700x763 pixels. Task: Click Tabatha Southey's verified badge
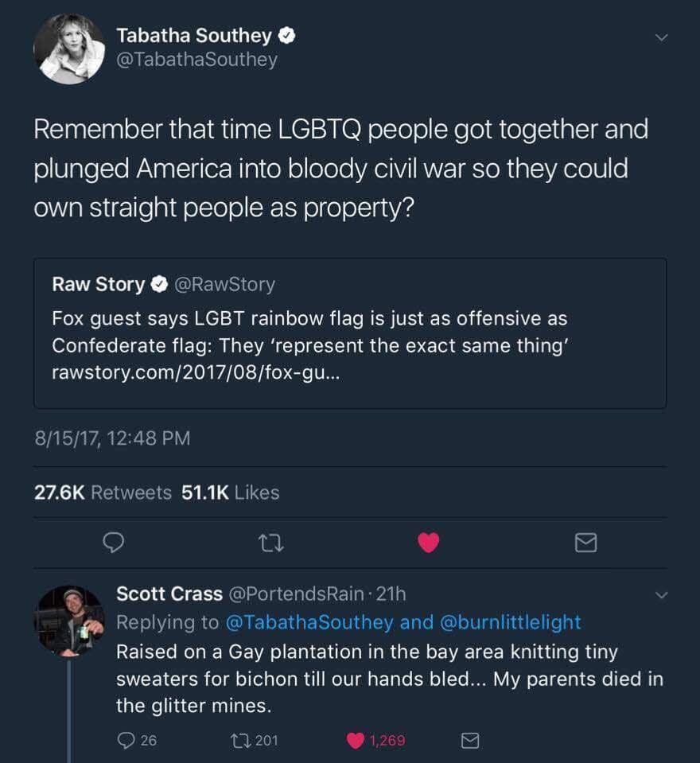(286, 36)
